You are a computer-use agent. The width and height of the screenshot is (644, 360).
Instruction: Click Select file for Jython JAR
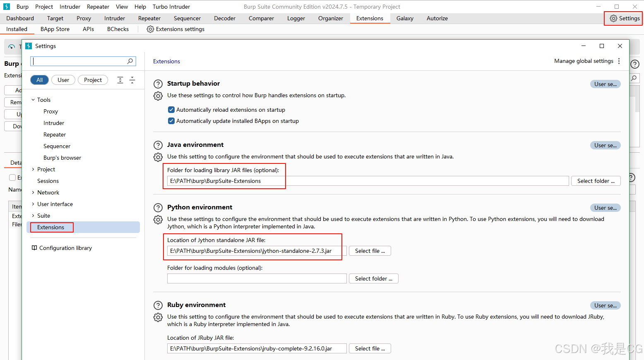[370, 251]
